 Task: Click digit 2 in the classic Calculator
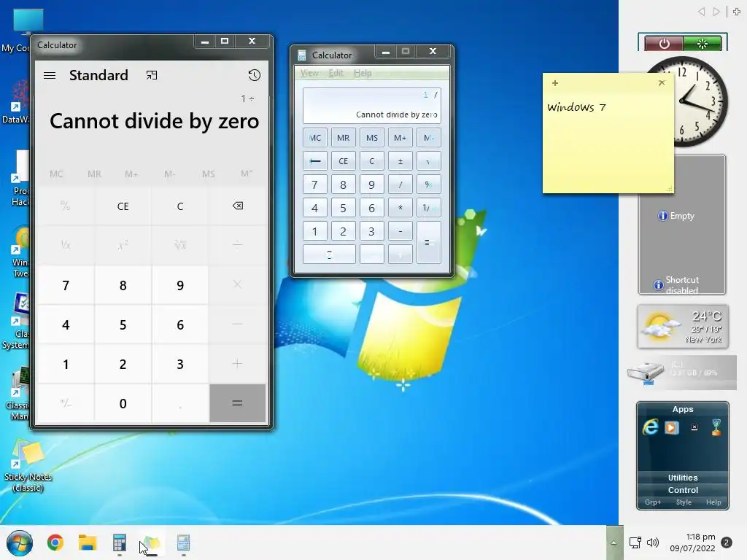344,231
